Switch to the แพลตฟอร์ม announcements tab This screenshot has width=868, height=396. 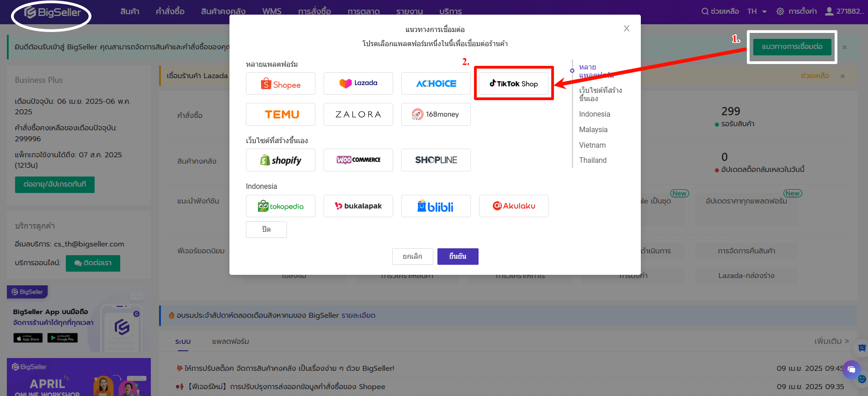click(x=230, y=342)
